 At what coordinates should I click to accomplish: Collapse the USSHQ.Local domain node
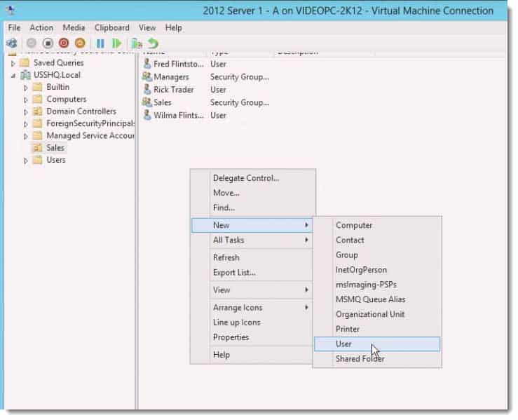(13, 76)
